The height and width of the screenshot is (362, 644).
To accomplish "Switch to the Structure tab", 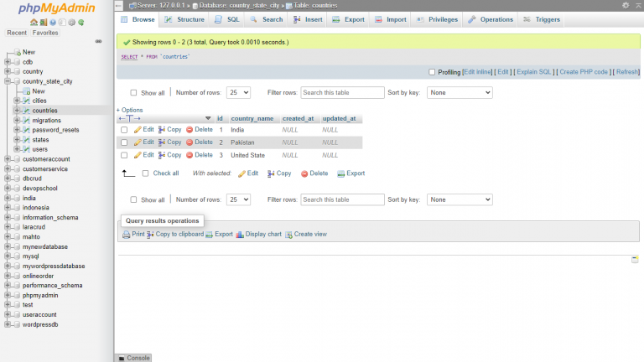I will (x=184, y=19).
